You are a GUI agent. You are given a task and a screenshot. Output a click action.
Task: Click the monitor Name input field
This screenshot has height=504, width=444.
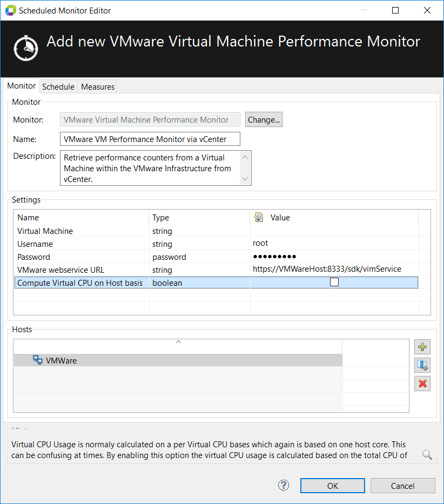(150, 139)
